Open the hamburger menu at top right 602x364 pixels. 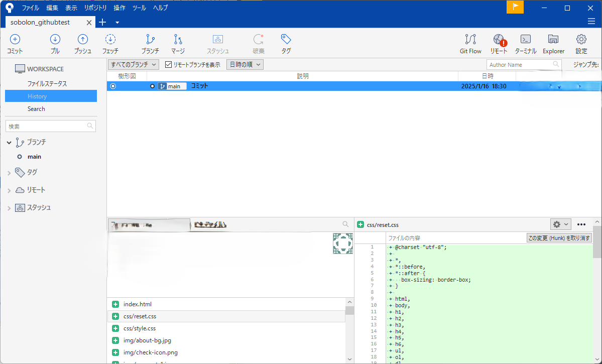[591, 22]
